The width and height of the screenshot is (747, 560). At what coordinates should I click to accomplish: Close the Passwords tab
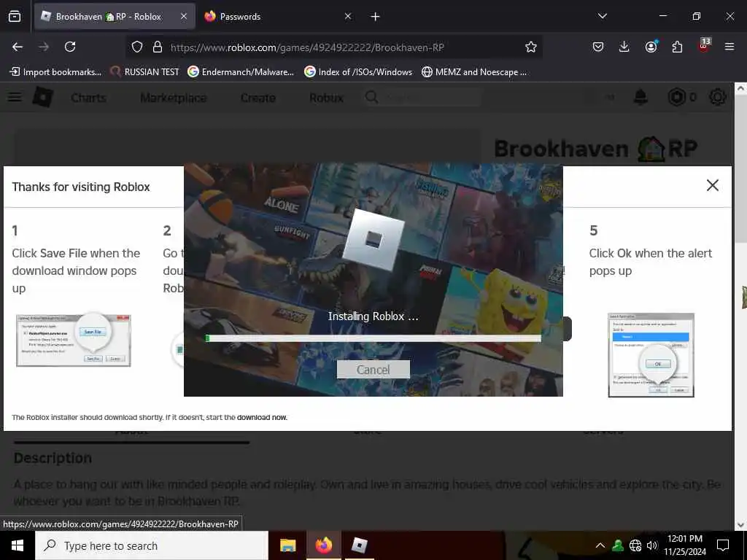tap(348, 17)
